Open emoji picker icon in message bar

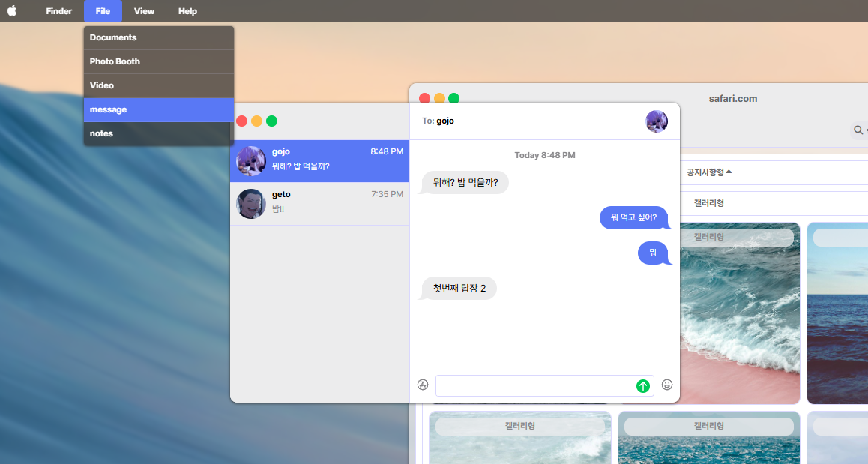(x=667, y=385)
